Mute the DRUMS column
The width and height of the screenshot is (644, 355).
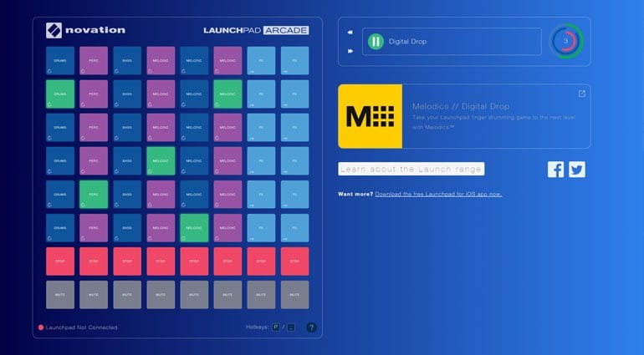[x=60, y=295]
